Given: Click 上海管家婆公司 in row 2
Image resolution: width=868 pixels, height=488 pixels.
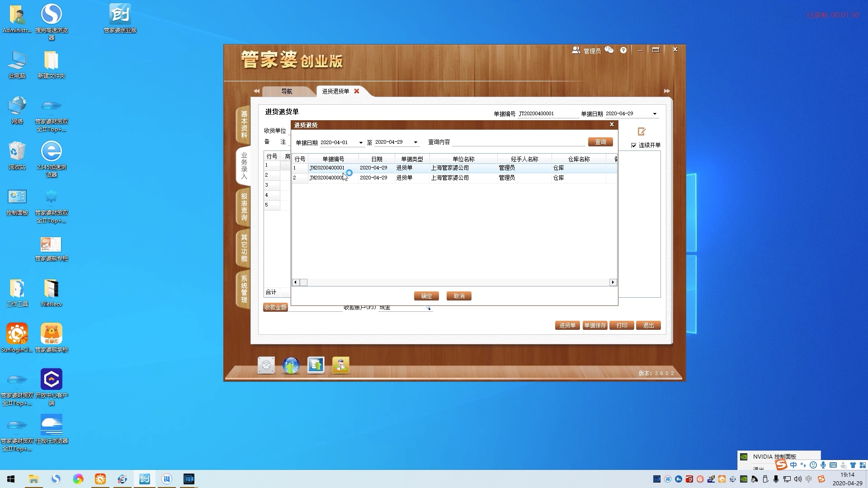Looking at the screenshot, I should pyautogui.click(x=450, y=178).
